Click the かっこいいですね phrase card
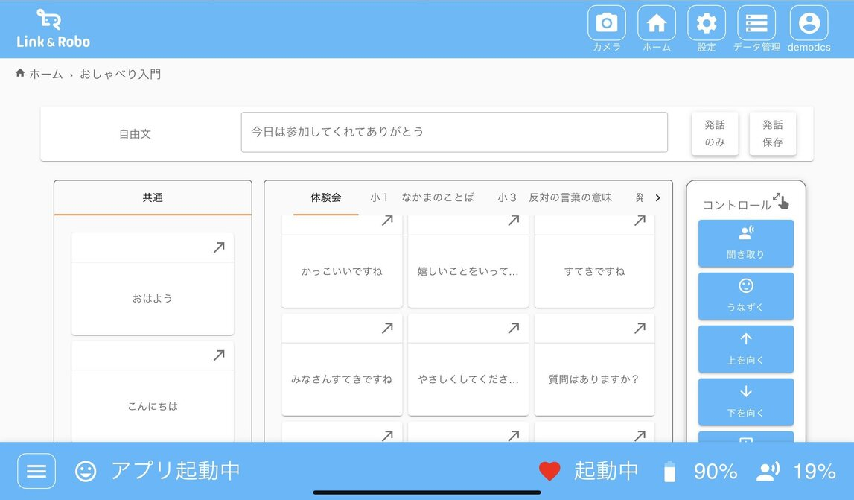 coord(342,261)
